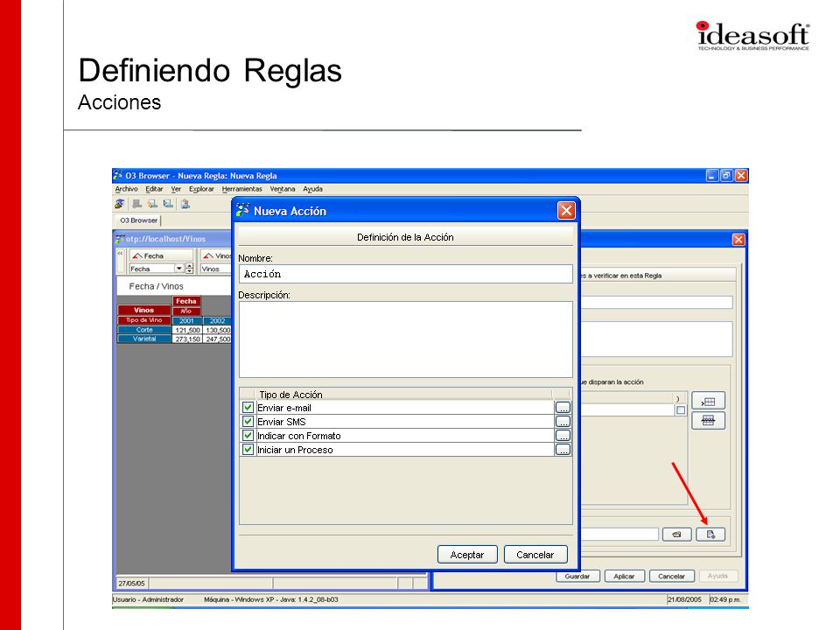Click the 27/05/05 status bar date

pyautogui.click(x=132, y=584)
